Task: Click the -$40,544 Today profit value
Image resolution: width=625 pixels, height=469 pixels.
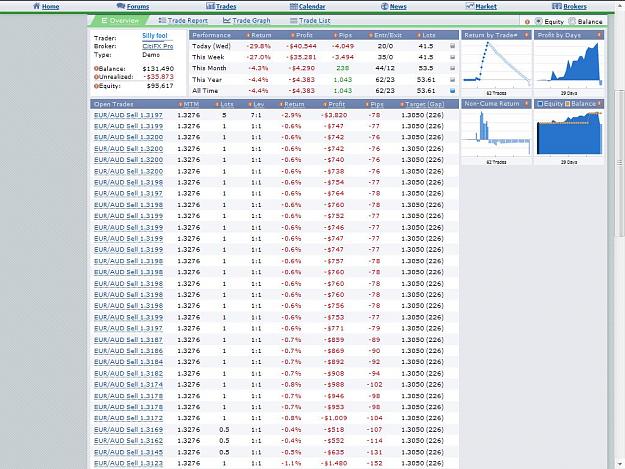Action: [x=301, y=46]
